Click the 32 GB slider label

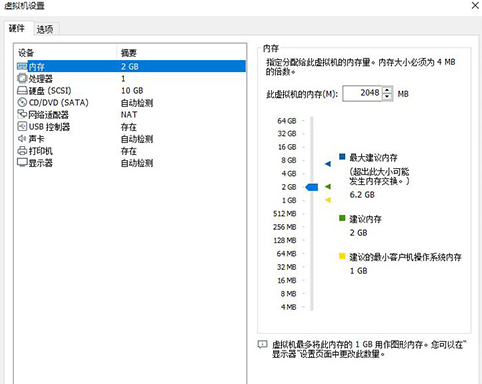click(287, 134)
